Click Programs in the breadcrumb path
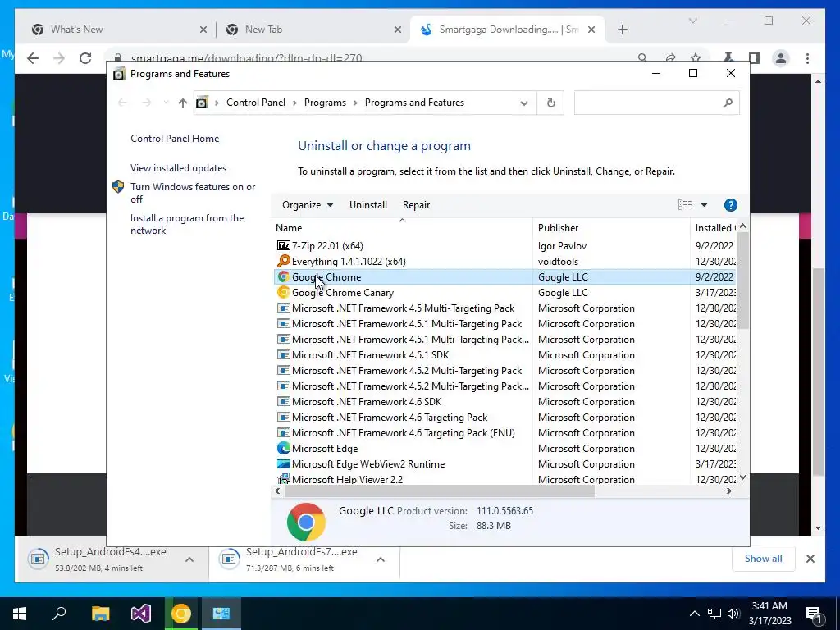840x630 pixels. [x=325, y=103]
